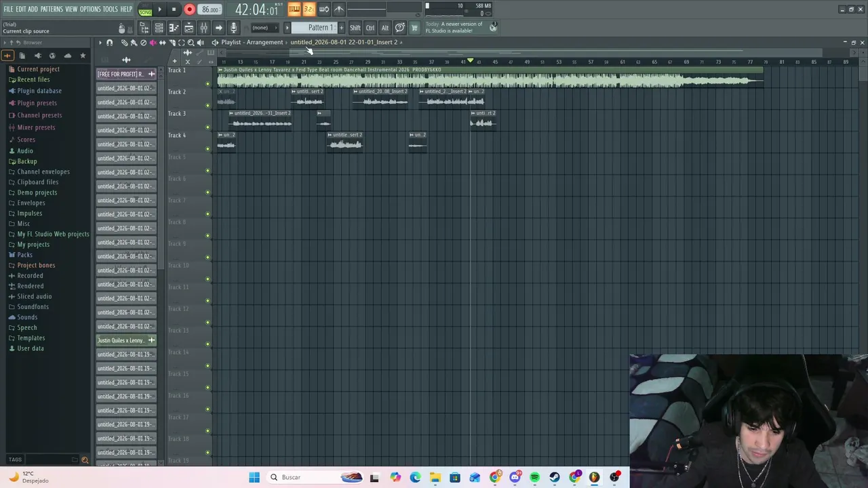Open the TOOLS menu
This screenshot has height=488, width=868.
(110, 9)
